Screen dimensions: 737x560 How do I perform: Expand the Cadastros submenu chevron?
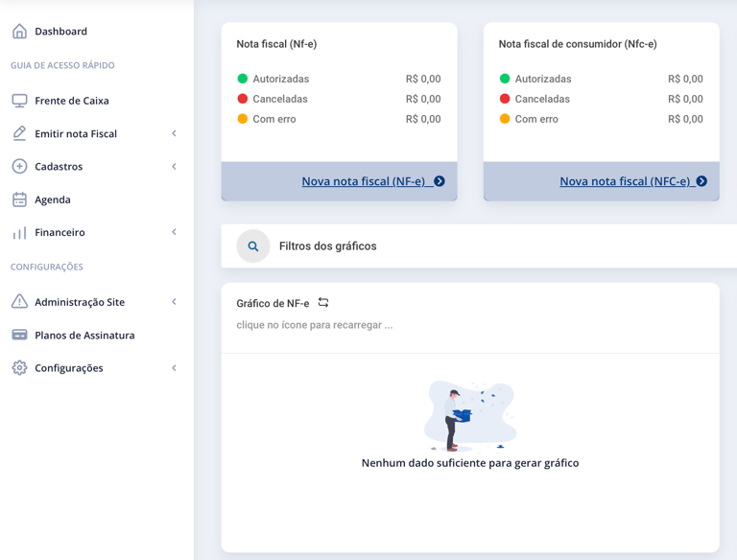tap(174, 166)
